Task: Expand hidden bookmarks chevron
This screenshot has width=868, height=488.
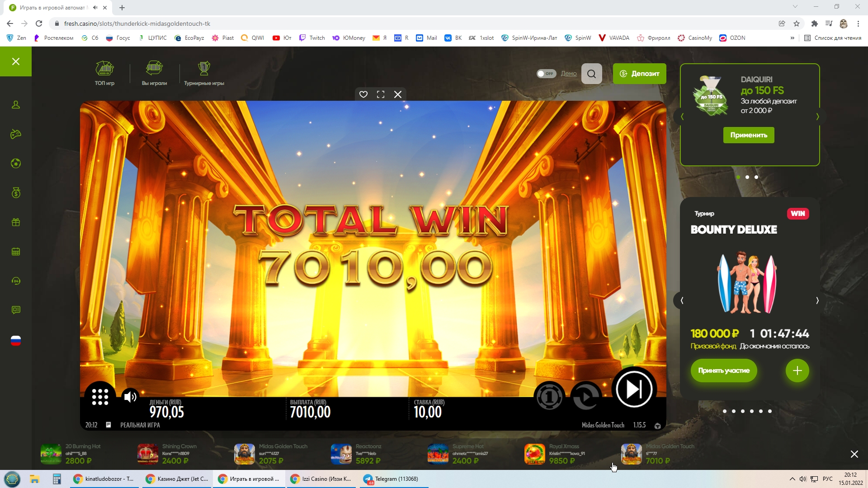Action: [792, 38]
